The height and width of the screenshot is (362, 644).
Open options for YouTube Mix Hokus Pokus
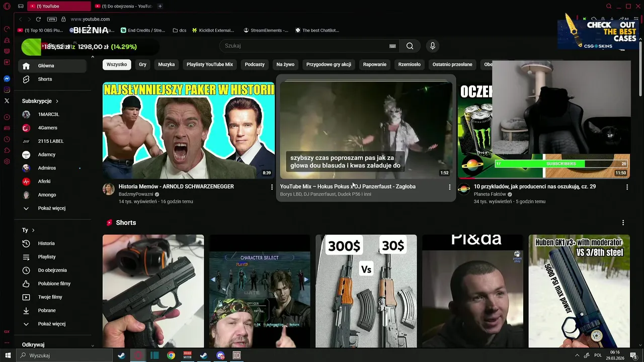pos(450,187)
